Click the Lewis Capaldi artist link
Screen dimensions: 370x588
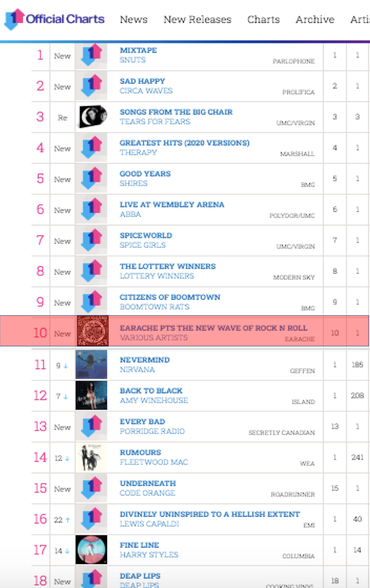click(x=149, y=524)
